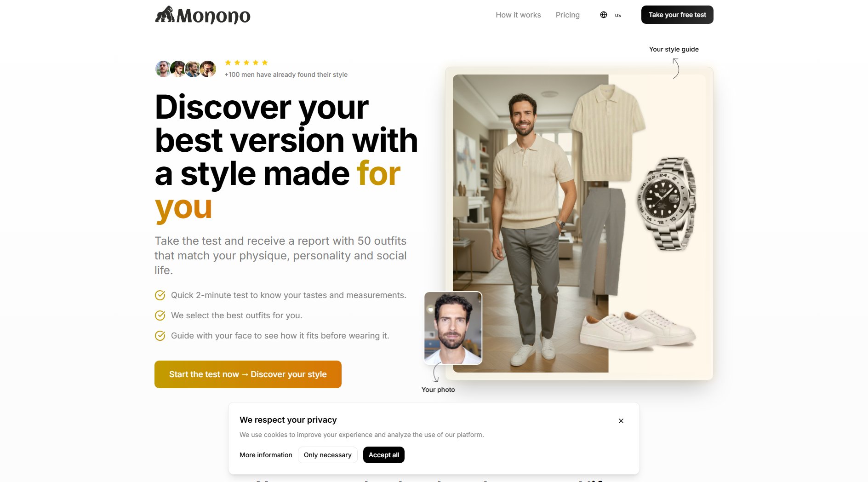Click the Your photo face thumbnail
Image resolution: width=868 pixels, height=482 pixels.
[x=453, y=328]
